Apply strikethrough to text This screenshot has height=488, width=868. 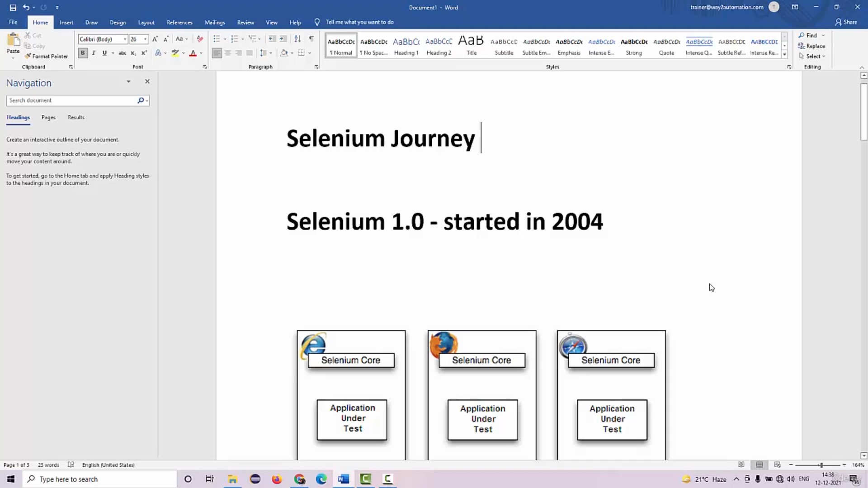122,53
